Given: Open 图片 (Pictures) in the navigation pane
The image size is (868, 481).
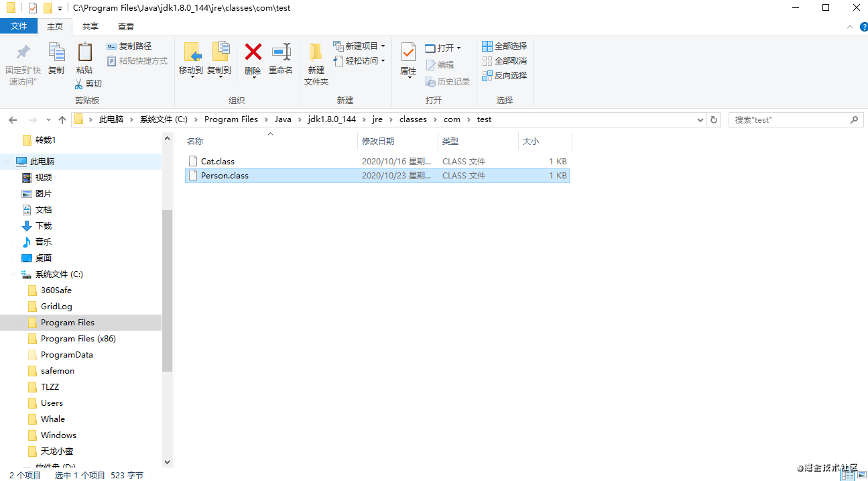Looking at the screenshot, I should [36, 194].
